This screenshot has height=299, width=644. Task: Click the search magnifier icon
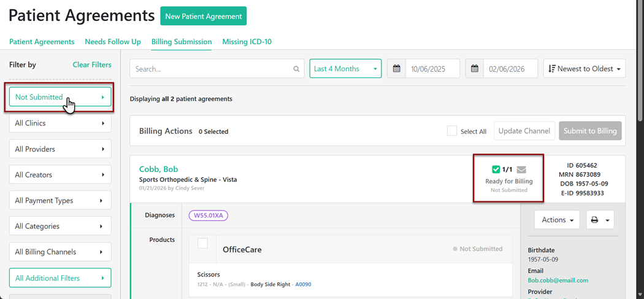coord(296,69)
